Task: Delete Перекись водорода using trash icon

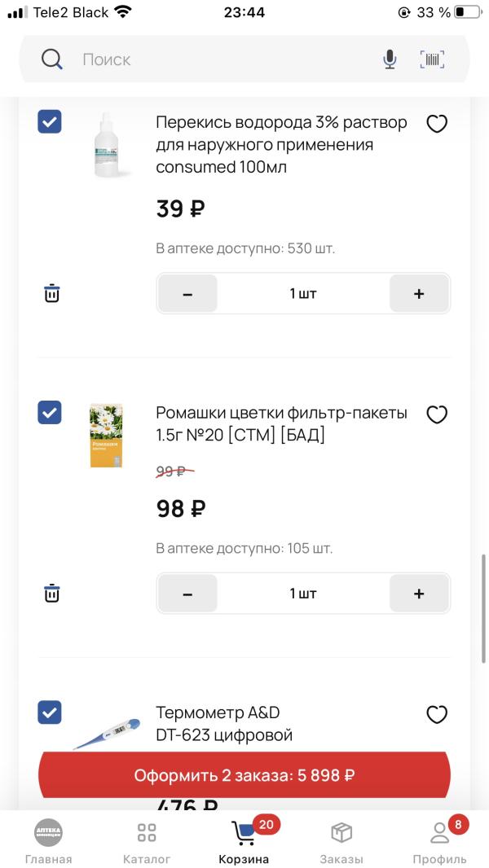Action: coord(51,293)
